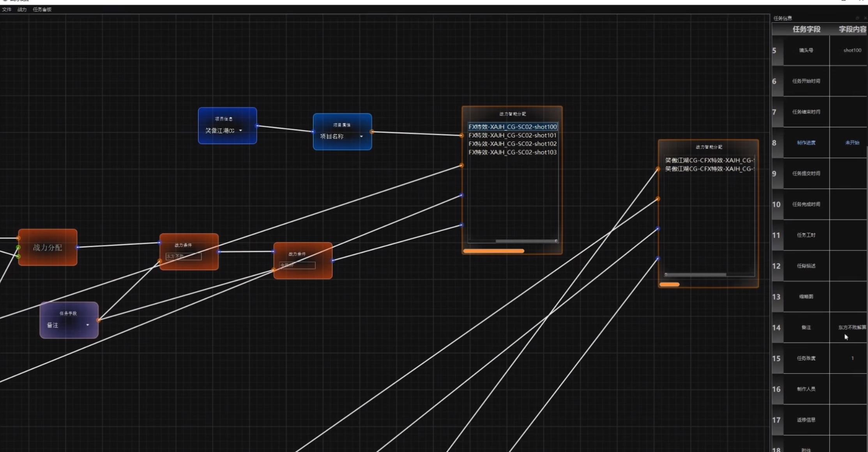
Task: Click the 返修信息 field cell
Action: [x=806, y=420]
